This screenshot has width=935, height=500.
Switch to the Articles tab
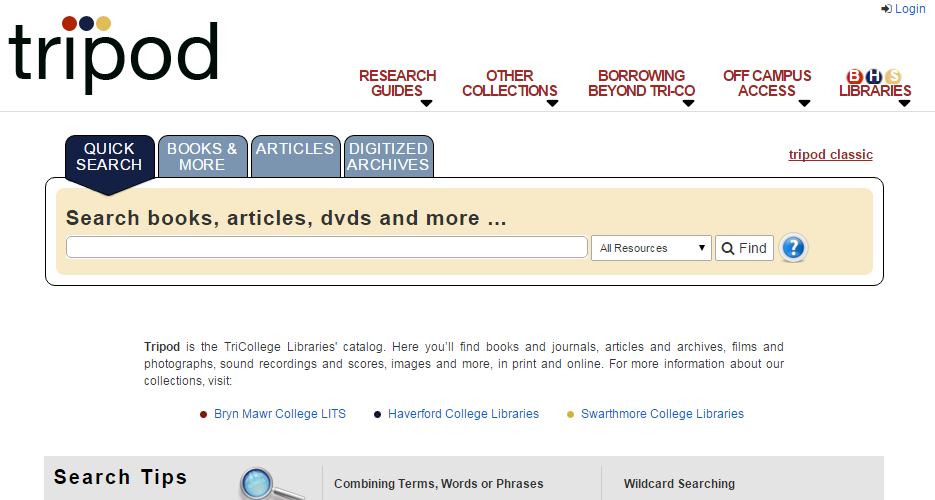(295, 157)
